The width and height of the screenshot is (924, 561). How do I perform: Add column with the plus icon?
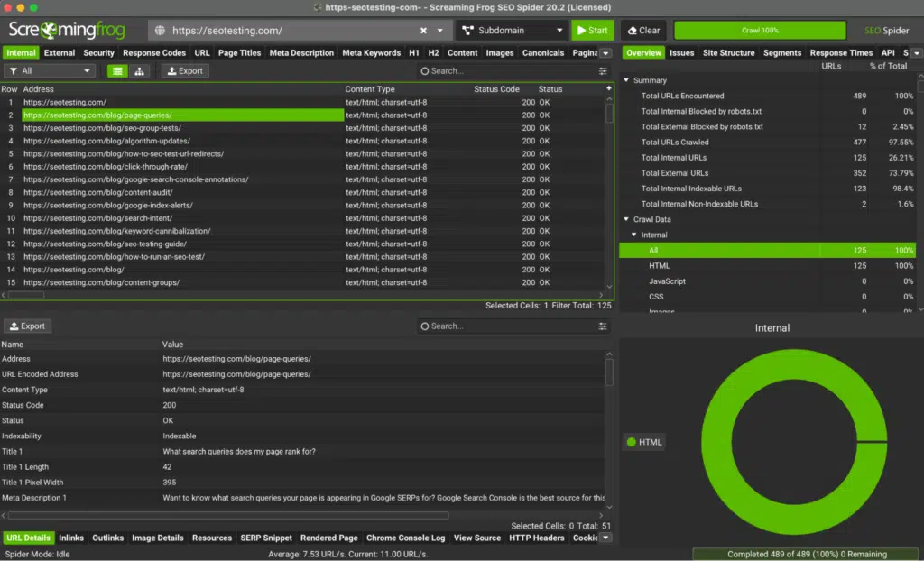609,88
